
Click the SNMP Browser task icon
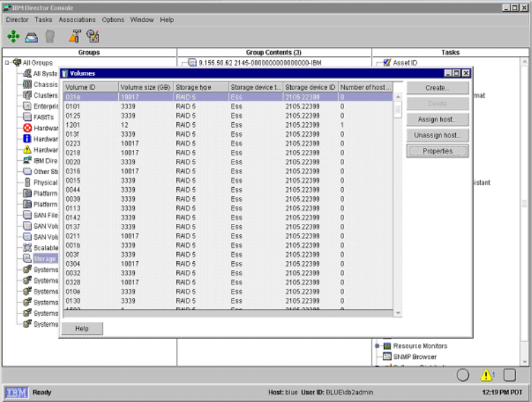pyautogui.click(x=387, y=356)
